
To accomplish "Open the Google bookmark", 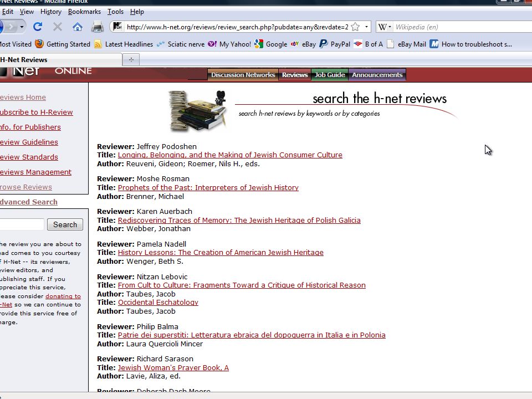I will tap(271, 44).
